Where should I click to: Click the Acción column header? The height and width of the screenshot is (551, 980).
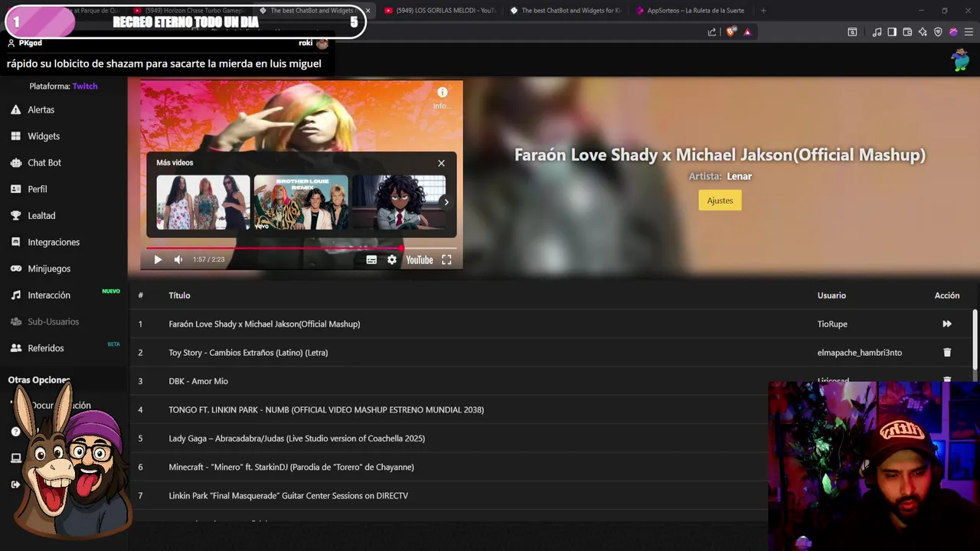[x=947, y=295]
